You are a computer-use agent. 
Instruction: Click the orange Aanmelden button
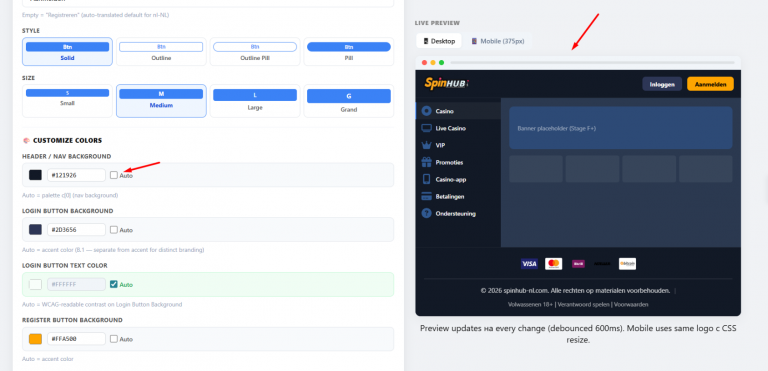(x=710, y=84)
